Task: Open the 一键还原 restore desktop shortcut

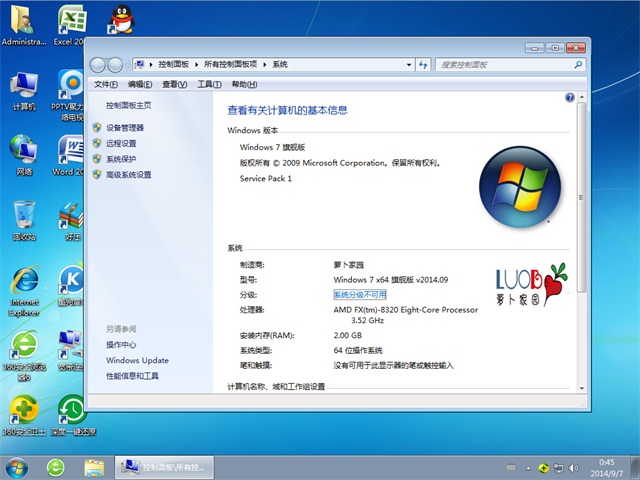Action: tap(73, 415)
